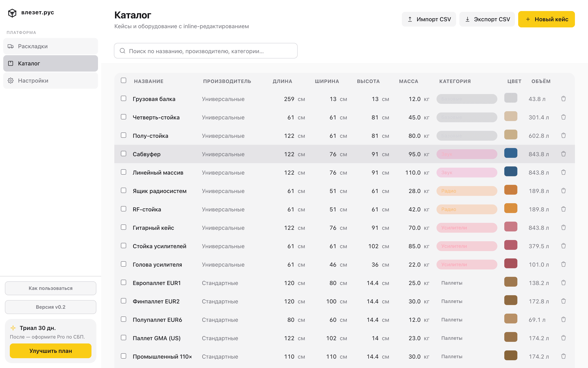Viewport: 588px width, 368px height.
Task: Click the 100 width value of Финпаллет EUR2
Action: coord(331,302)
